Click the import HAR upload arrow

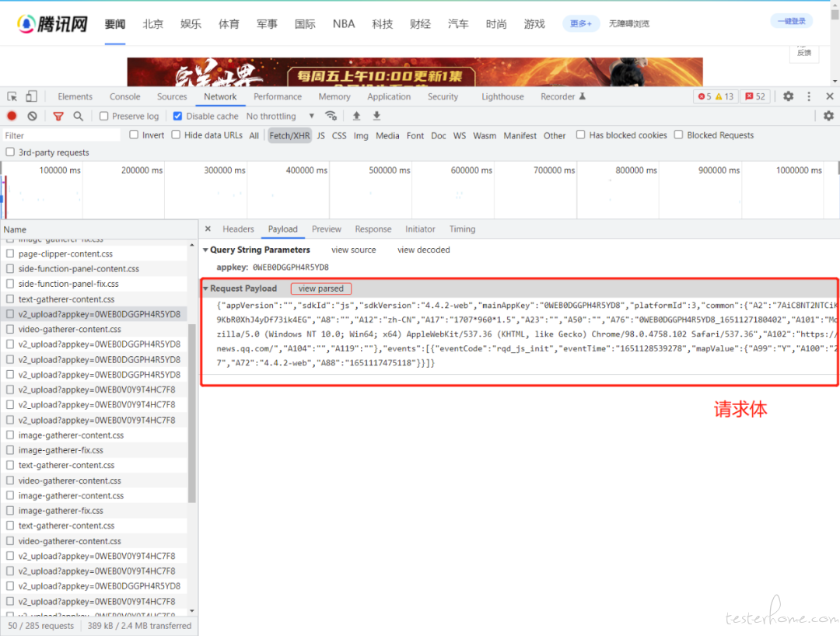(x=356, y=116)
